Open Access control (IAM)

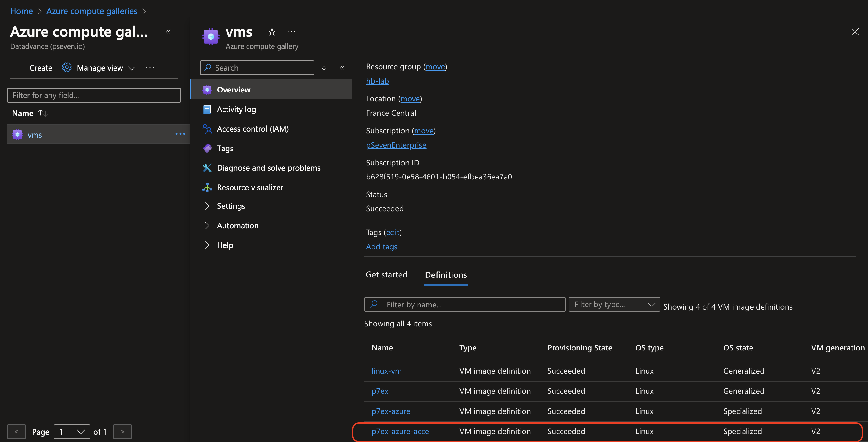tap(252, 129)
